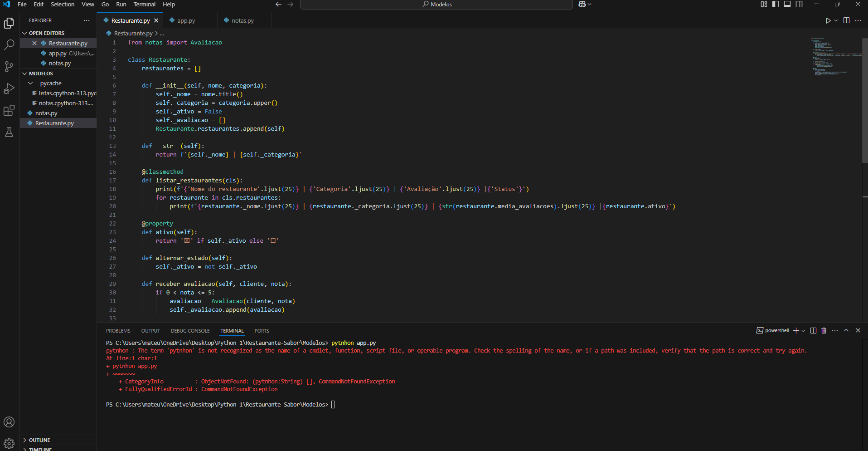
Task: Open listas.cpython-313.pyc file
Action: 58,93
